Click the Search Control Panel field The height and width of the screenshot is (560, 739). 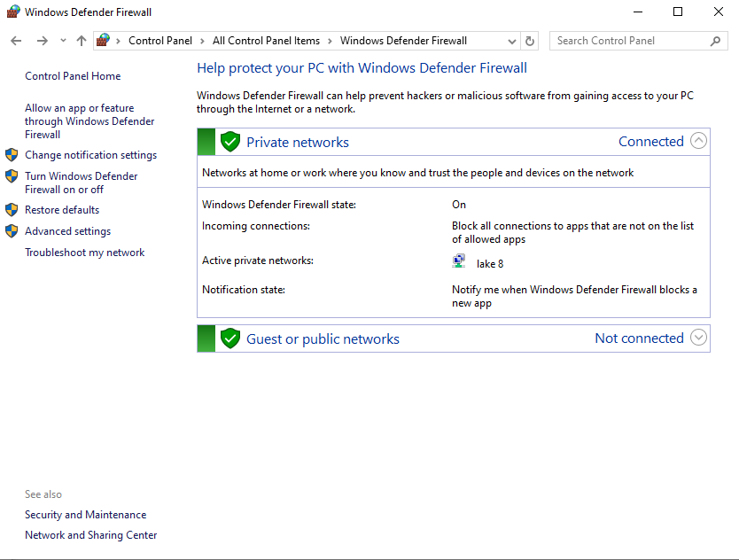click(x=639, y=41)
